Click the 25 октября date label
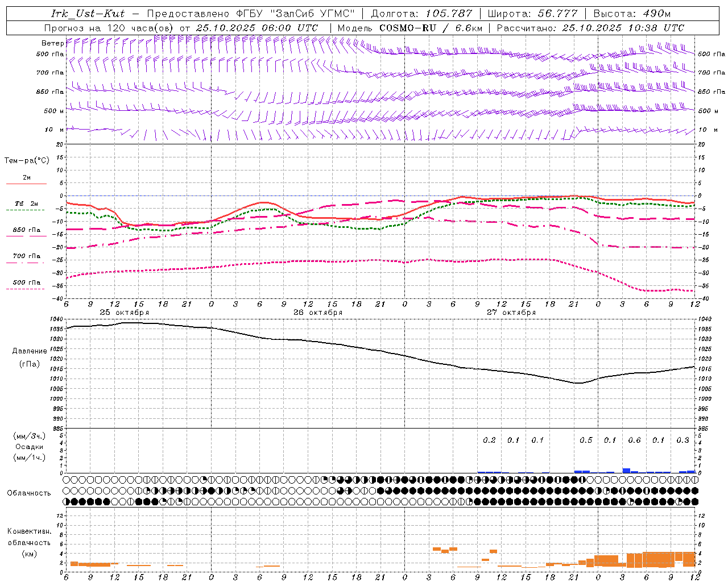The height and width of the screenshot is (582, 728). (125, 312)
